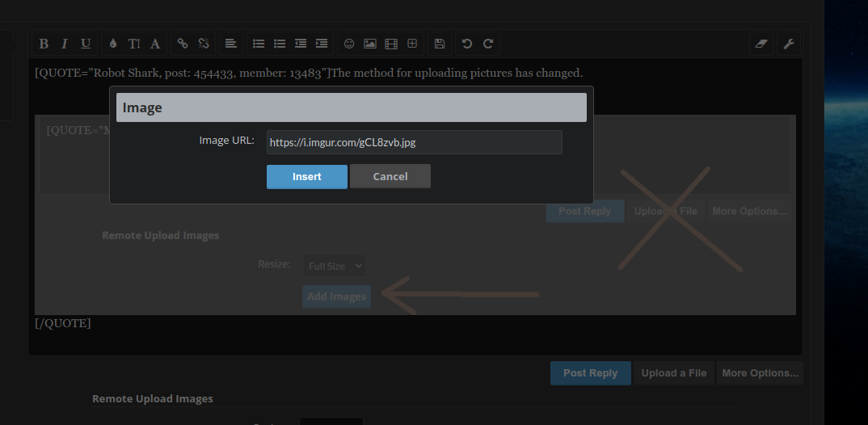Open the font family menu

coord(155,44)
